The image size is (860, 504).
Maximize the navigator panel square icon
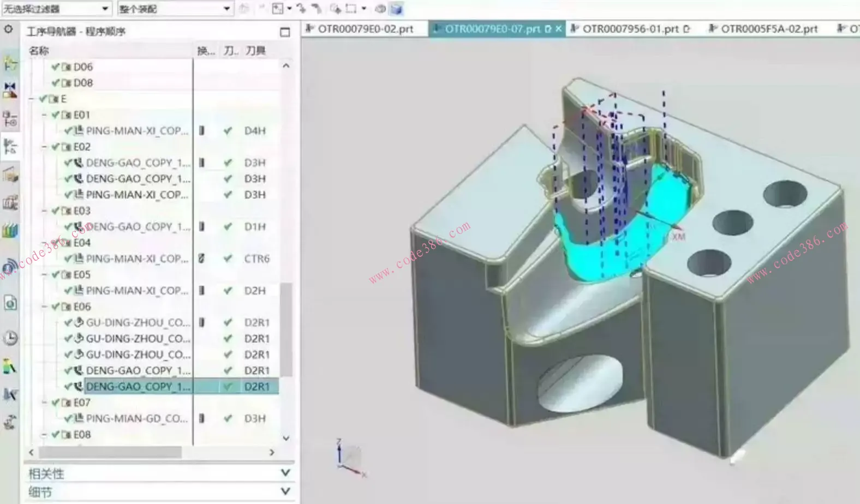[285, 32]
